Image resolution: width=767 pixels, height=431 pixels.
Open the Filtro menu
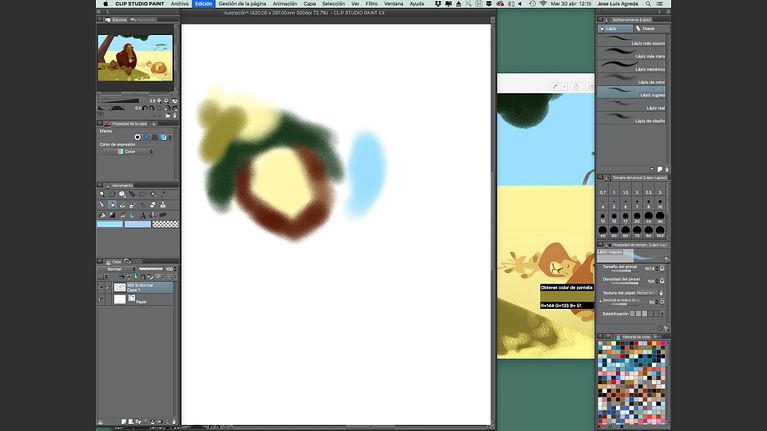(x=371, y=4)
